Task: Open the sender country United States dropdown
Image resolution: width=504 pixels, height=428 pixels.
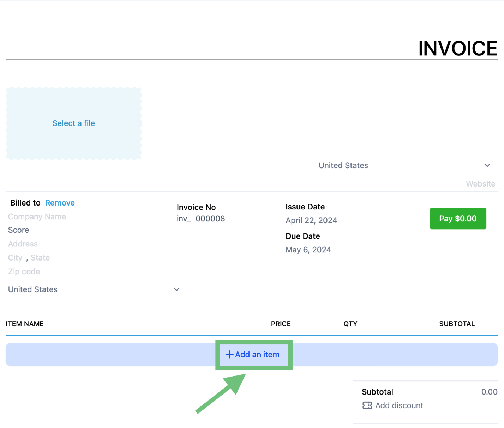Action: tap(404, 165)
